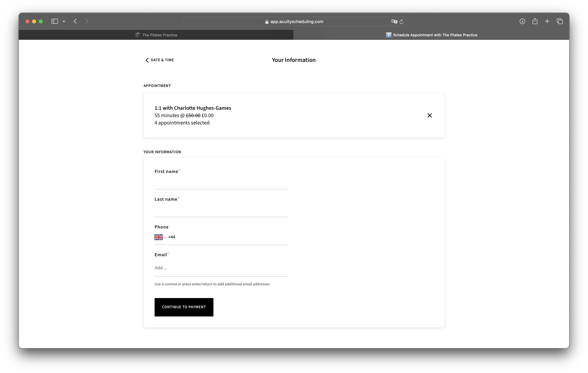
Task: Remove the selected appointment with the X
Action: tap(430, 115)
